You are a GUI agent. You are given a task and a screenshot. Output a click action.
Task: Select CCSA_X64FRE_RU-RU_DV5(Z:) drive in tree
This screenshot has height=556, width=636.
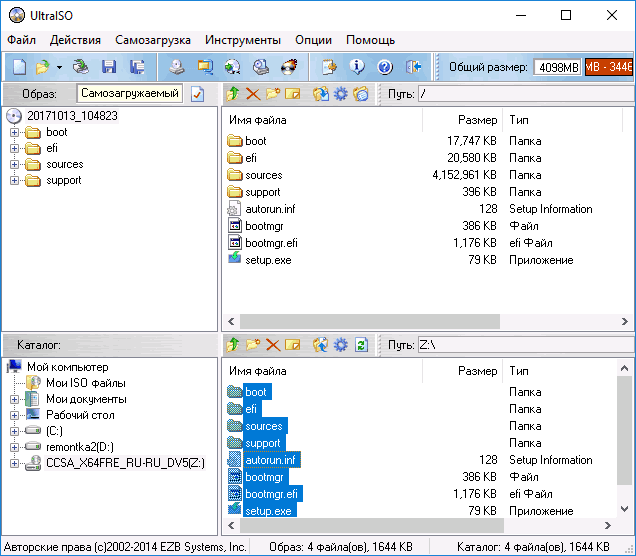click(x=125, y=463)
